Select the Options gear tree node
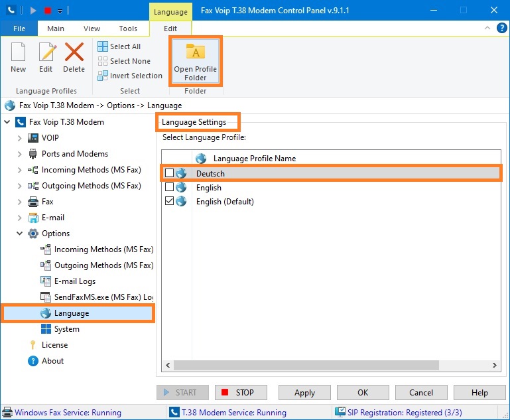 (x=56, y=234)
